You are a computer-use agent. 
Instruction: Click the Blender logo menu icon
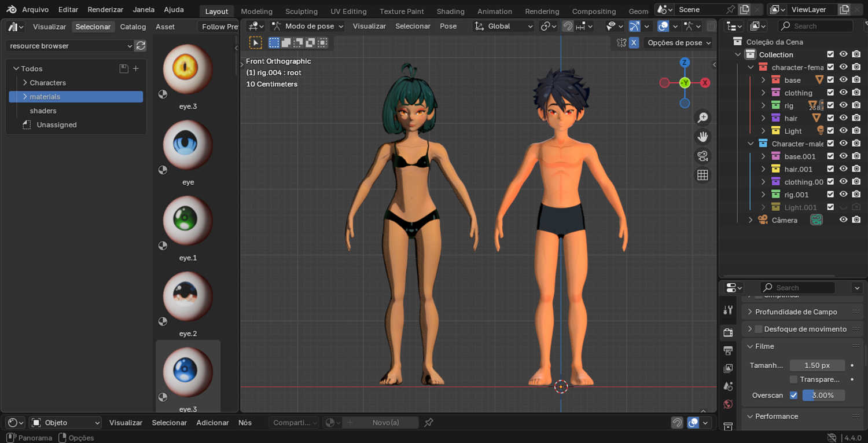(x=12, y=9)
